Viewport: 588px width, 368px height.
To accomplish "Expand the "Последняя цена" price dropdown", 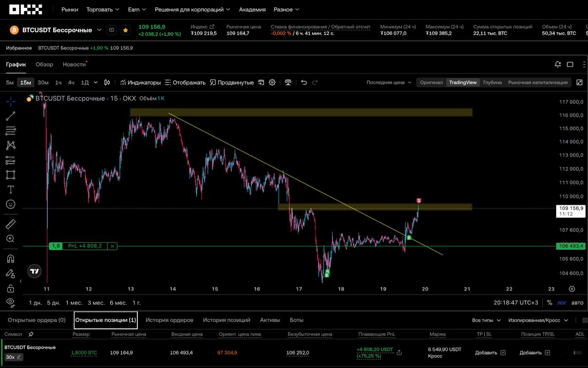I will pos(389,82).
